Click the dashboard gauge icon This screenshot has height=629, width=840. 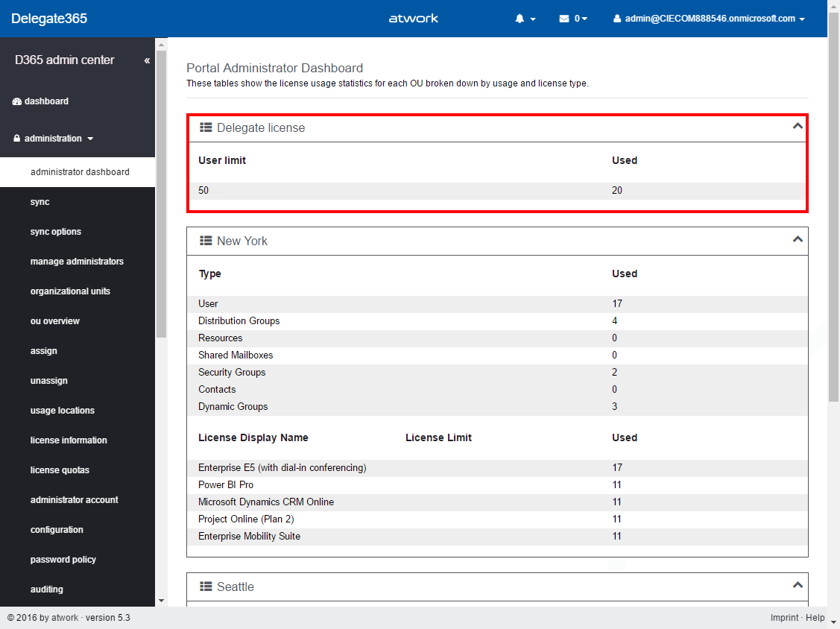[17, 101]
